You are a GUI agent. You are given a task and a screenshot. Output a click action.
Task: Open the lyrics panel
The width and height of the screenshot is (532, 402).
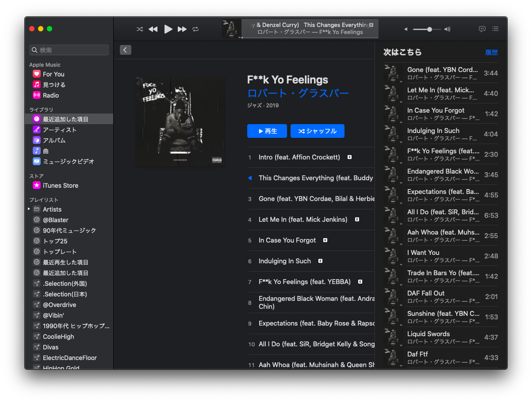click(x=482, y=29)
